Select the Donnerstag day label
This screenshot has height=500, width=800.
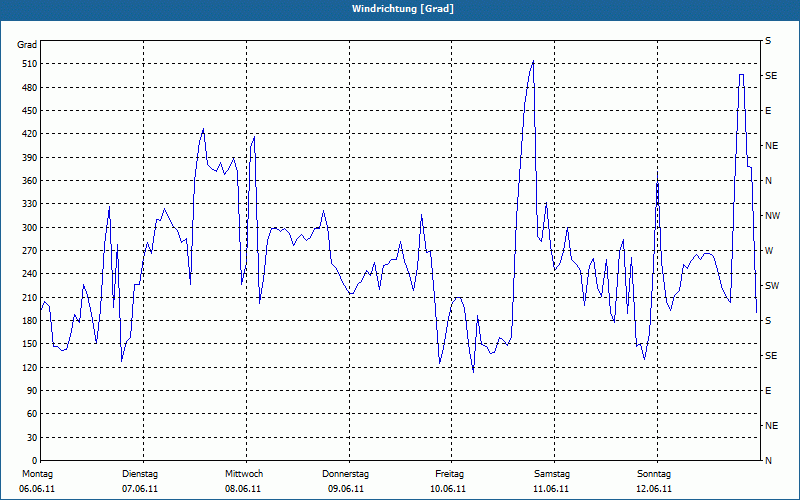click(345, 474)
